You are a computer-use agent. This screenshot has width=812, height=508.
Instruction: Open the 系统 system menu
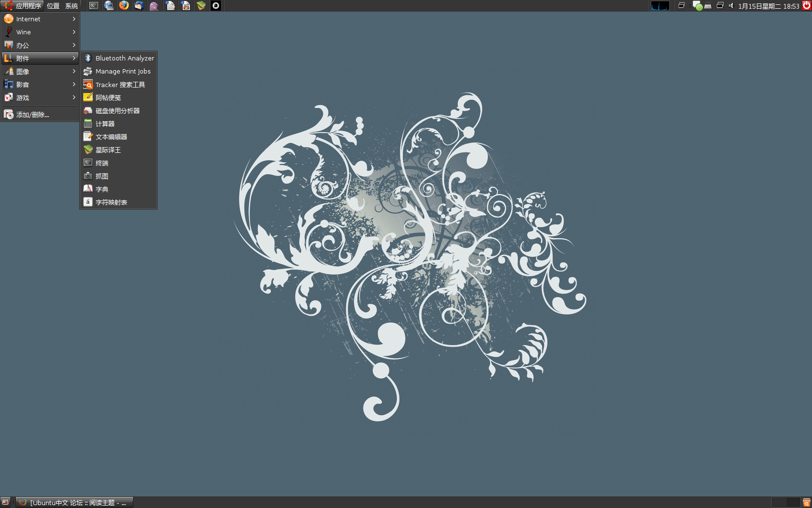tap(72, 6)
